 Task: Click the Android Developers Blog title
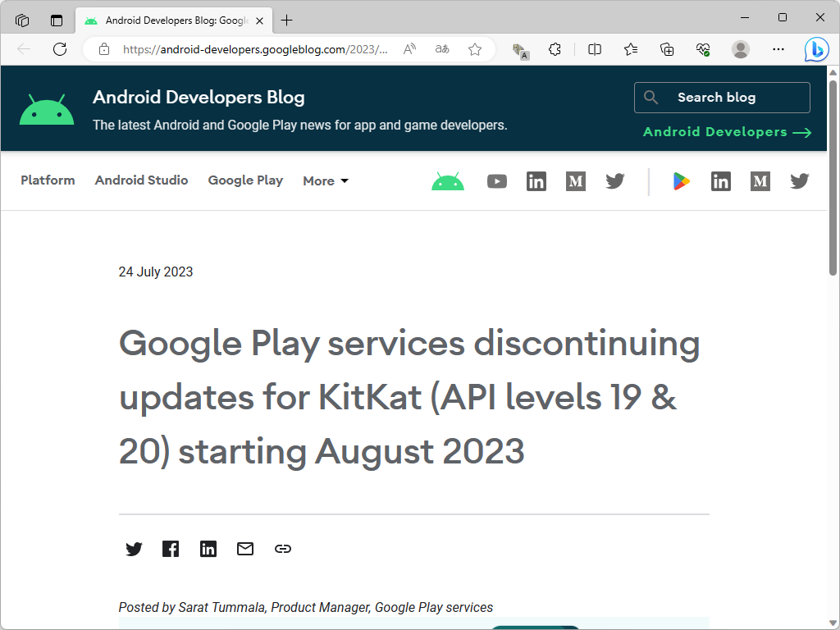click(x=199, y=98)
